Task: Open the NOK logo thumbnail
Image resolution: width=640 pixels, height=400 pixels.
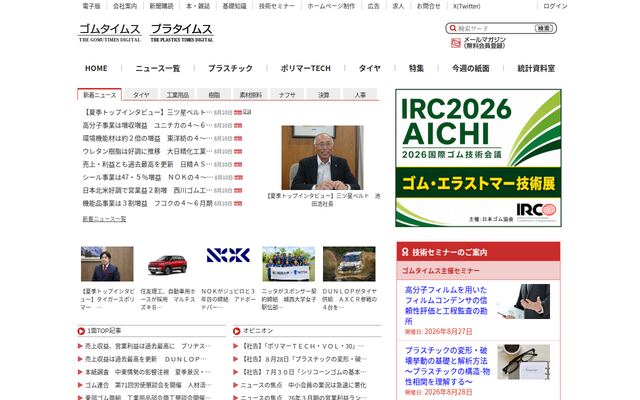Action: pos(228,255)
